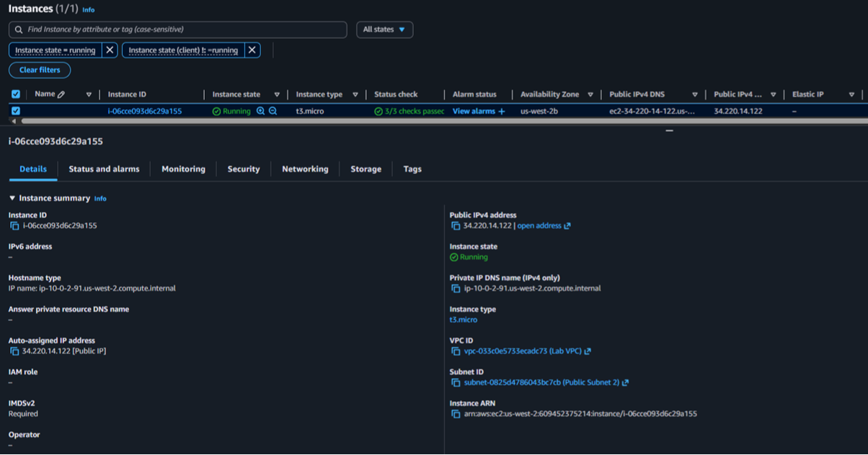Copy the VPC ID to clipboard
The image size is (868, 455).
coord(455,351)
